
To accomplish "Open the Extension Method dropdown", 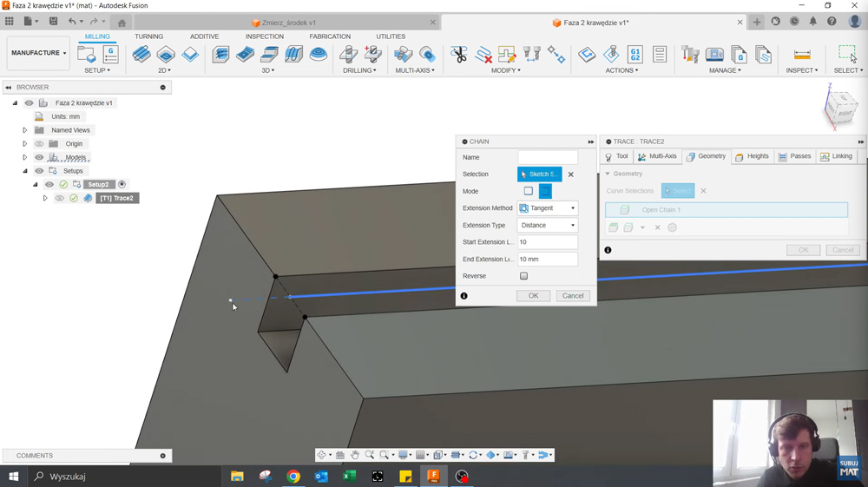I will pos(548,208).
